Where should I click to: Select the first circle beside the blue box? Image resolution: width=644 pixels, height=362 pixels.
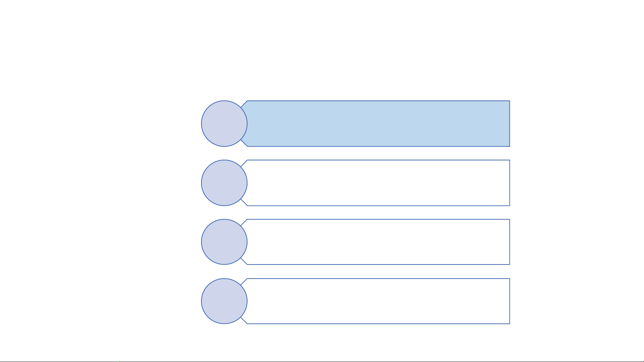(224, 124)
